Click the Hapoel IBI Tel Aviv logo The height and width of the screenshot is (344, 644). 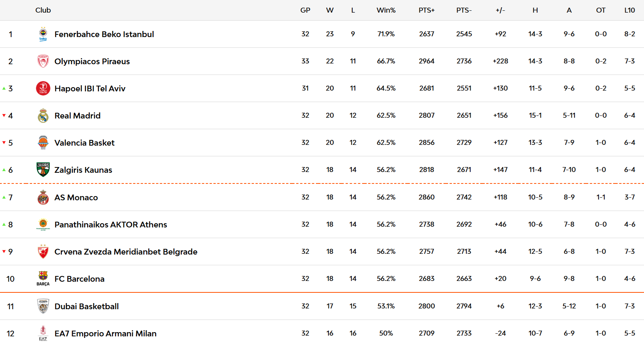pos(43,88)
